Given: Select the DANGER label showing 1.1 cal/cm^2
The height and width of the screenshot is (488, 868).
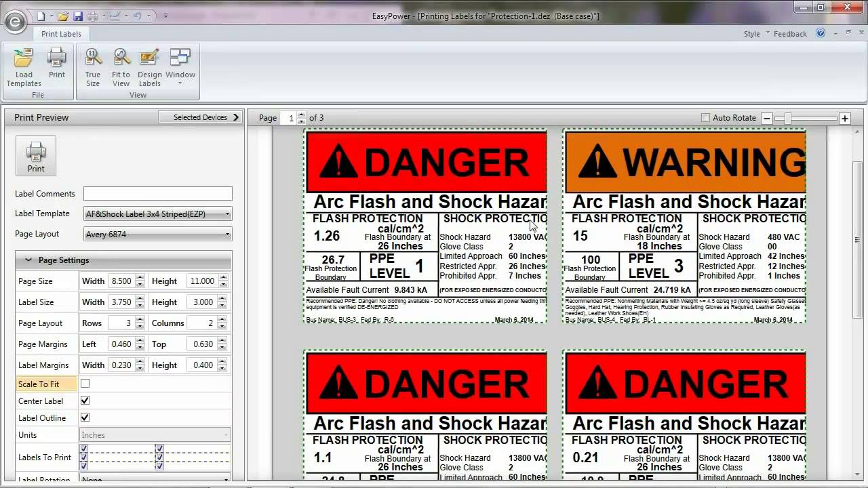Looking at the screenshot, I should (425, 415).
